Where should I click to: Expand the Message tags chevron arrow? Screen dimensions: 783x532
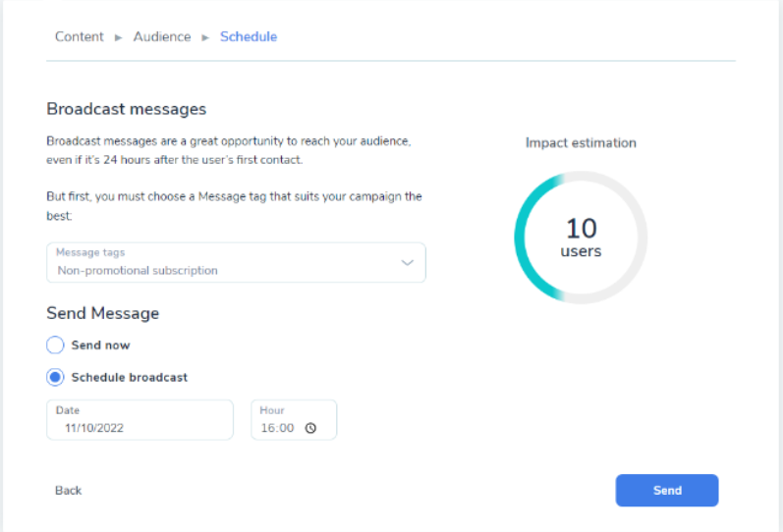[408, 263]
